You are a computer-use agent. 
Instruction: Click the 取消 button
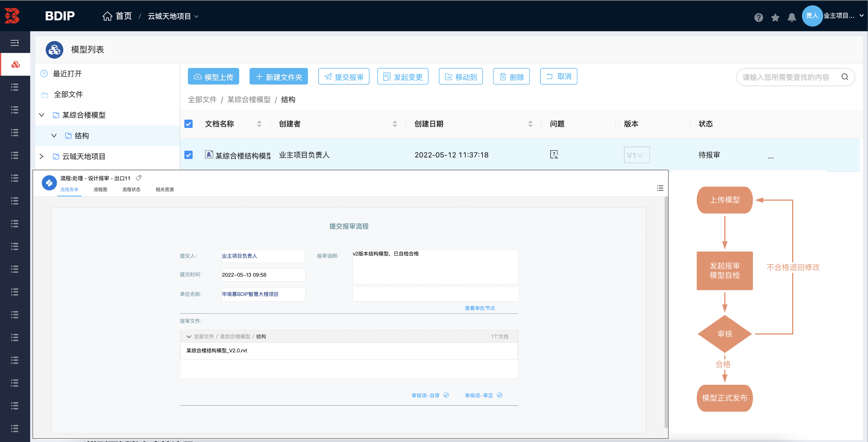pos(559,76)
